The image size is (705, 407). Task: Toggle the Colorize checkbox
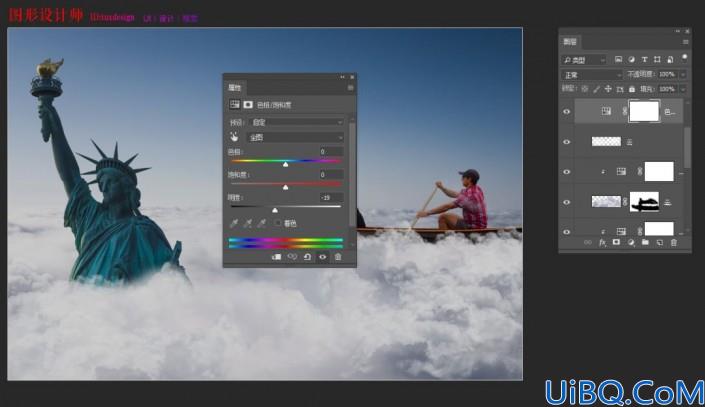(277, 223)
